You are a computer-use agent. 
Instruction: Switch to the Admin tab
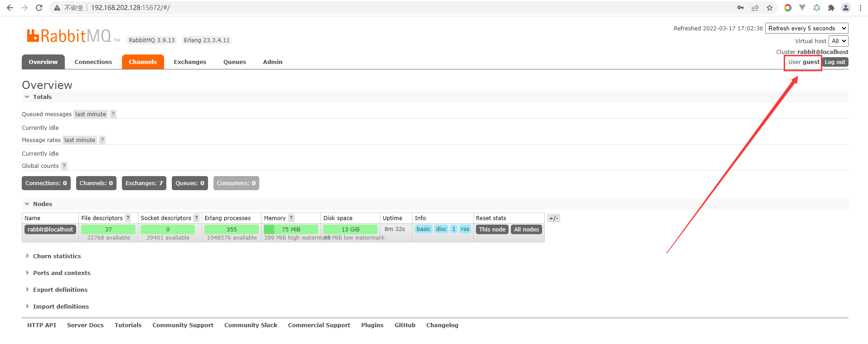[x=273, y=62]
